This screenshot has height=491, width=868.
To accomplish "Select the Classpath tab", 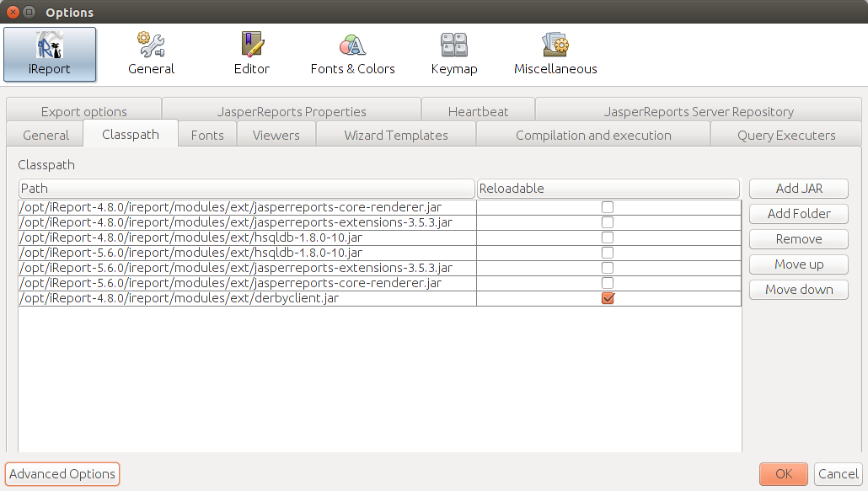I will tap(131, 135).
